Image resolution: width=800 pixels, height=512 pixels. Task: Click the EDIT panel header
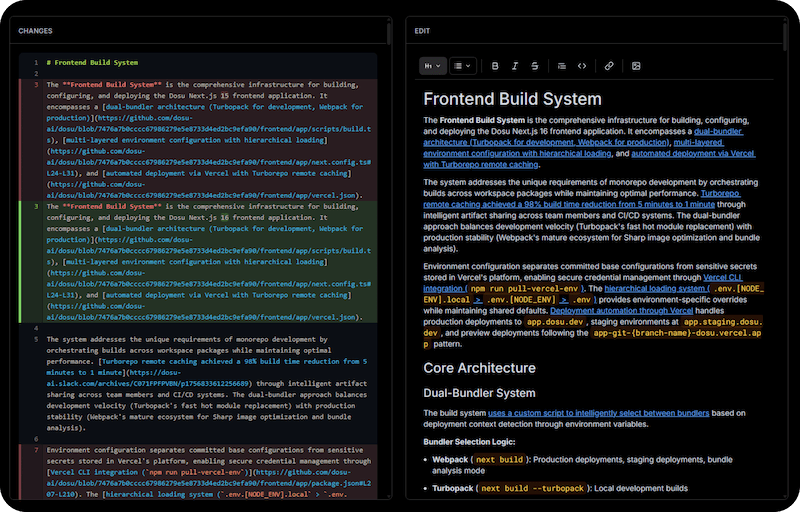tap(422, 31)
